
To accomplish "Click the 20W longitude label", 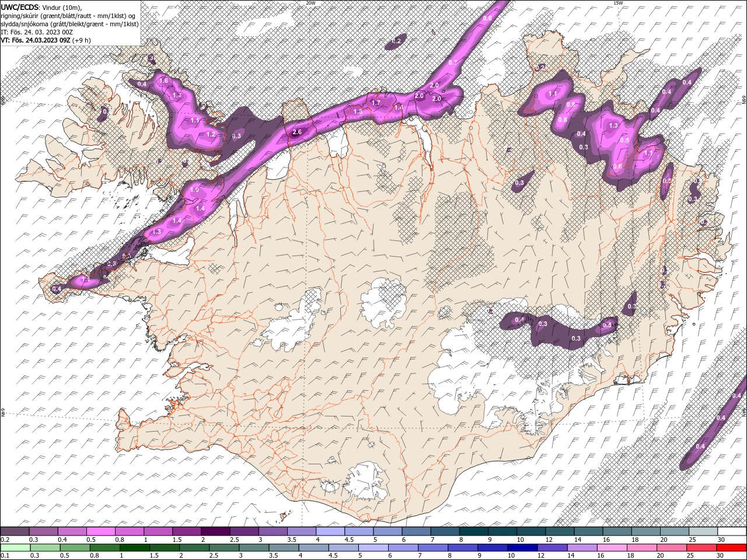I will pyautogui.click(x=310, y=3).
